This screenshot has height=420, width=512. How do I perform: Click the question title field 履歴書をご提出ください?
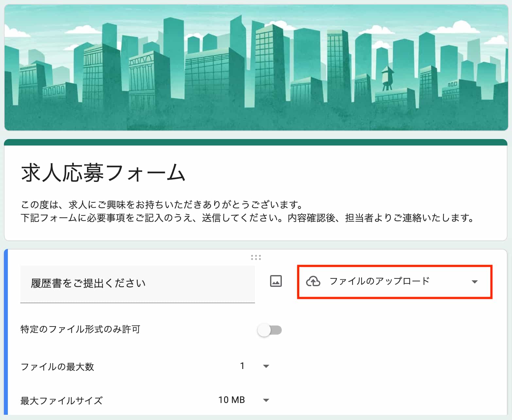[137, 284]
